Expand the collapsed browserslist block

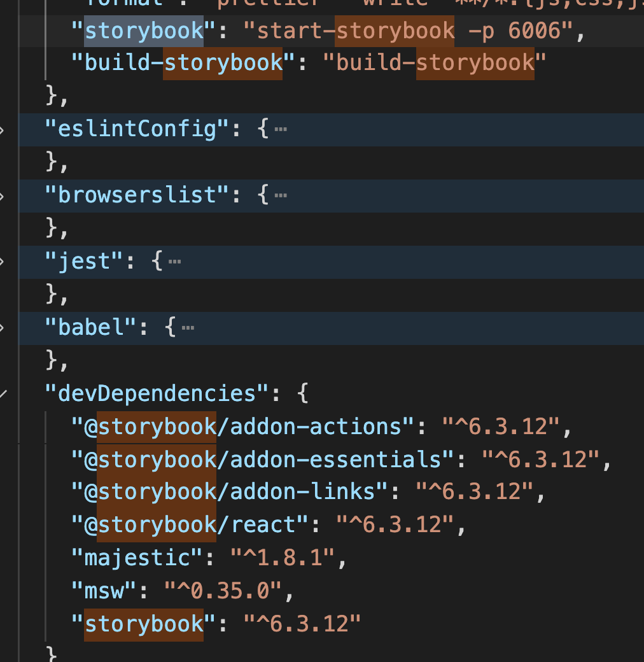pos(2,196)
